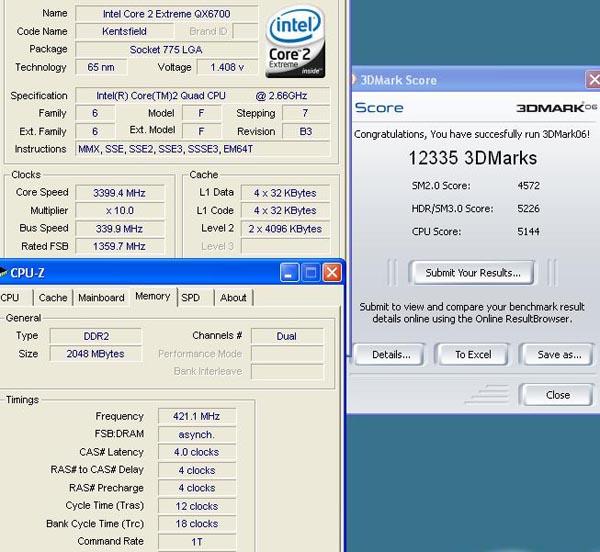Click the SM2.0 Score value 4572
The image size is (600, 552).
(x=528, y=186)
